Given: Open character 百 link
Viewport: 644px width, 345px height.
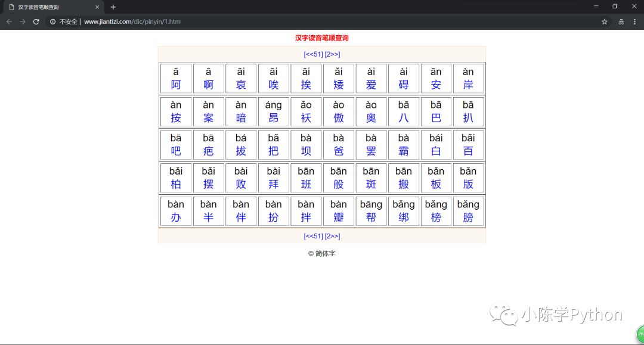Looking at the screenshot, I should (468, 151).
